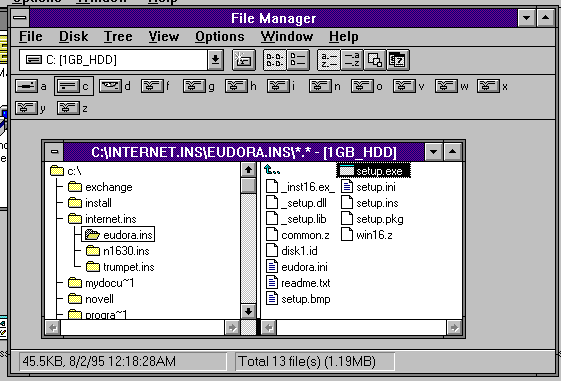Click the sort by size toolbar icon
The height and width of the screenshot is (381, 561).
point(375,60)
